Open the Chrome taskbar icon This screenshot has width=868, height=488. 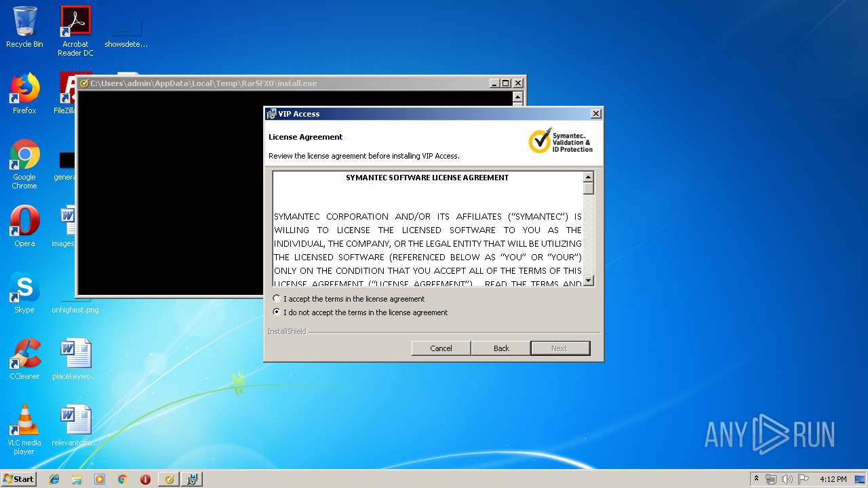[x=122, y=479]
